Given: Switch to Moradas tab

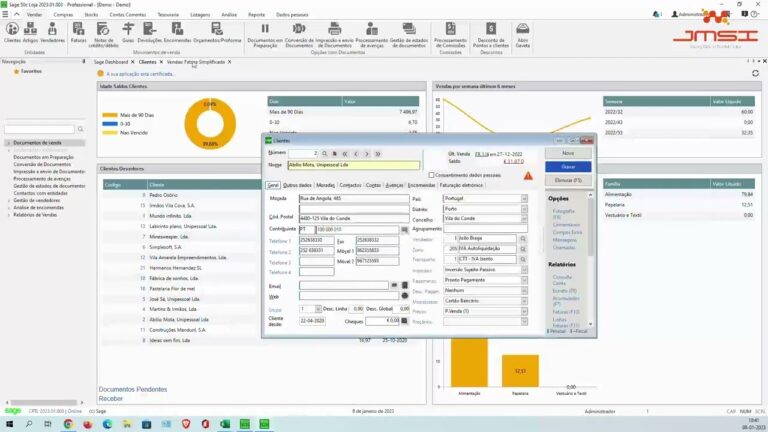Looking at the screenshot, I should [x=325, y=185].
